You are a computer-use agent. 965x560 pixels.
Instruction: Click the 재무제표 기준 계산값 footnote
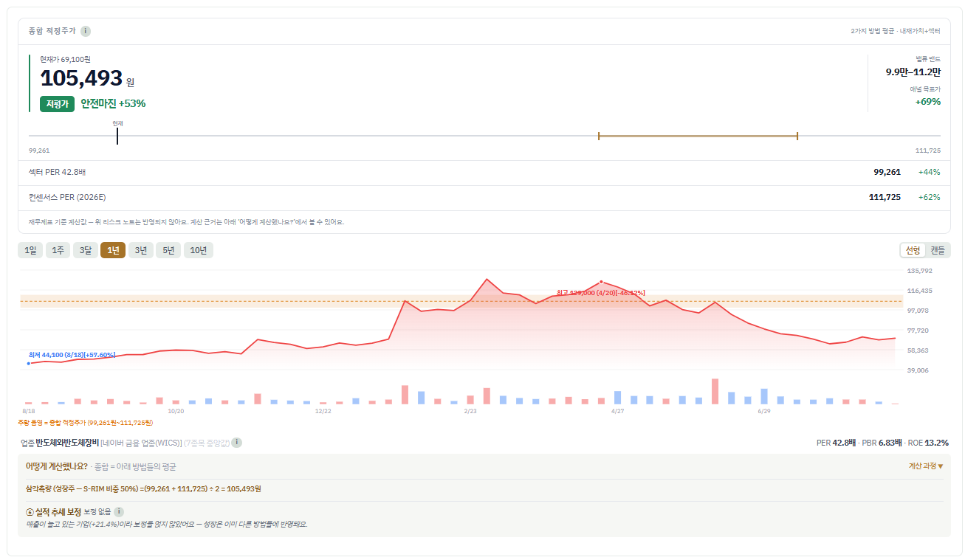point(186,222)
